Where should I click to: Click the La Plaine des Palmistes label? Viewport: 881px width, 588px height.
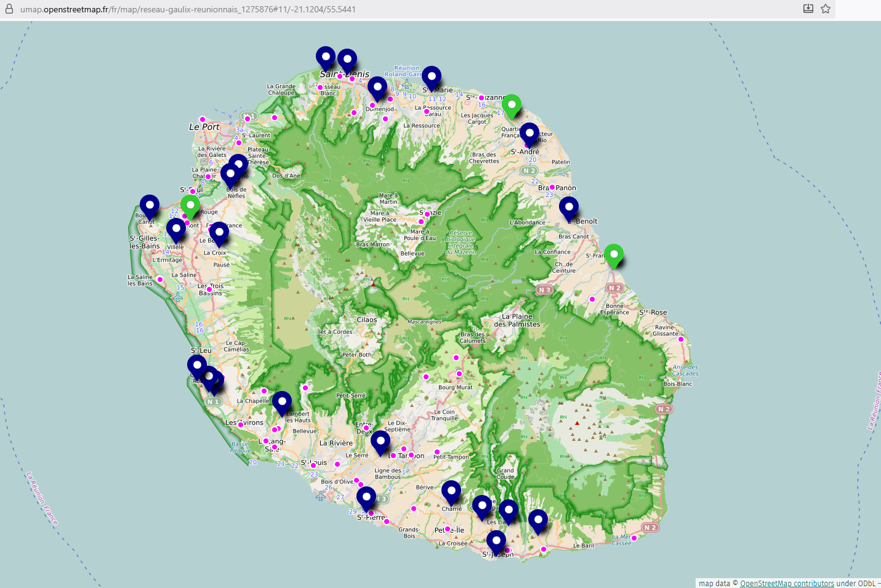pyautogui.click(x=517, y=320)
